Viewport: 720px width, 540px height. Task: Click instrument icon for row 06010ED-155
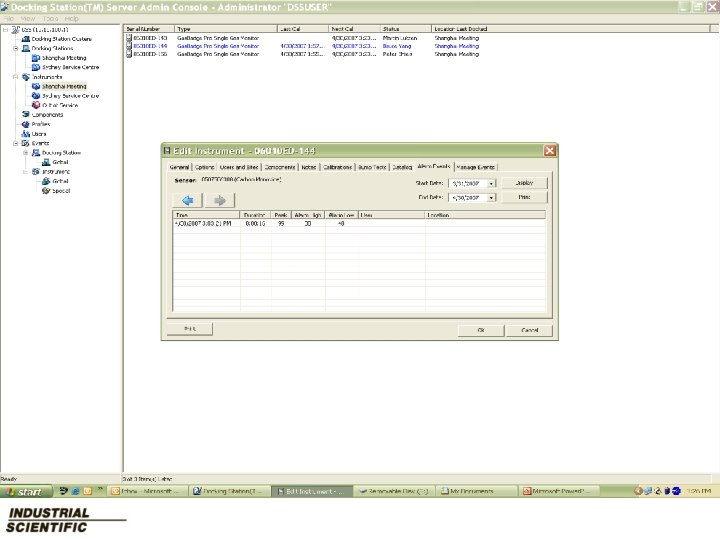[129, 54]
